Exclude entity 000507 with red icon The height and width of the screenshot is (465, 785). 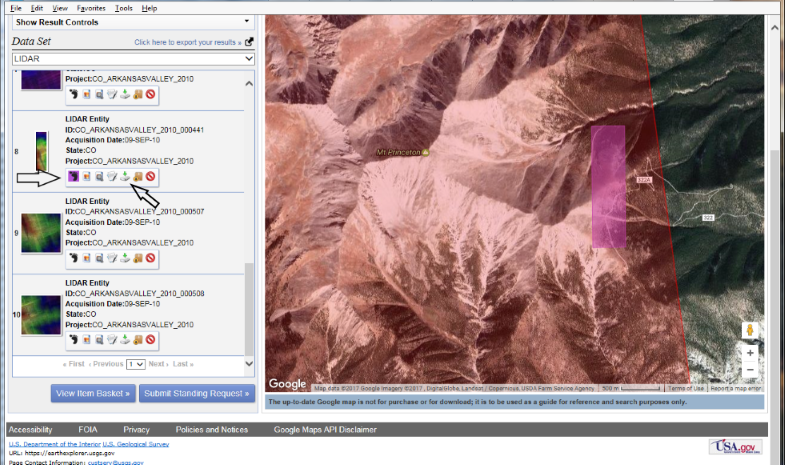(150, 259)
